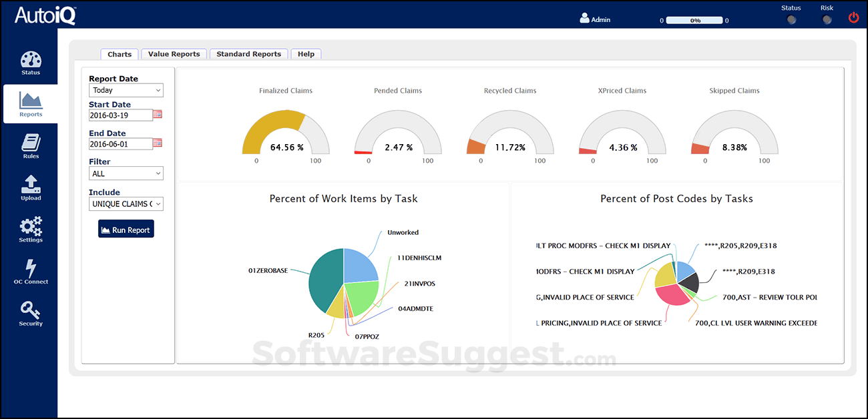Open Settings from the sidebar
Screen dimensions: 868x419
coord(31,230)
